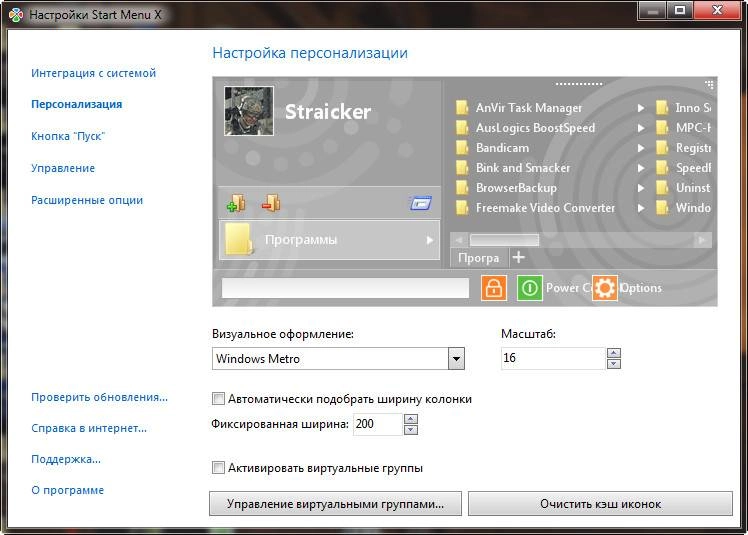Click the AnVir Task Manager folder icon
748x535 pixels.
462,108
